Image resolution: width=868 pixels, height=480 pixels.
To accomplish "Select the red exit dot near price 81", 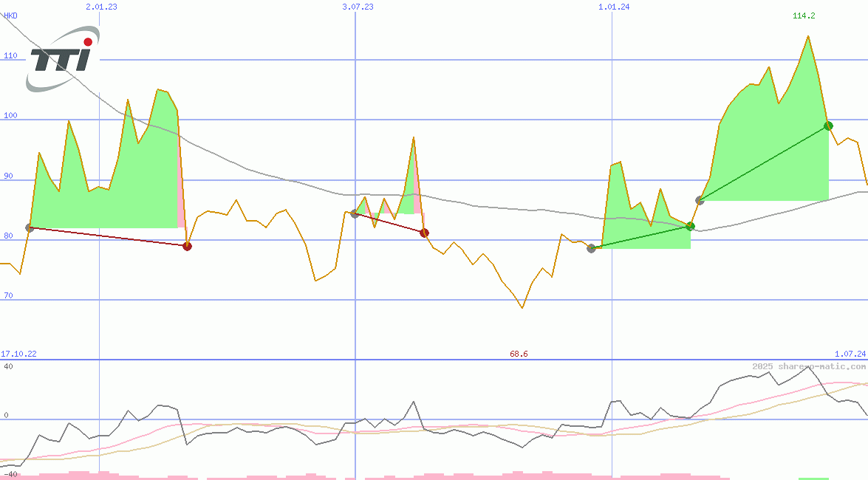I will (x=424, y=233).
